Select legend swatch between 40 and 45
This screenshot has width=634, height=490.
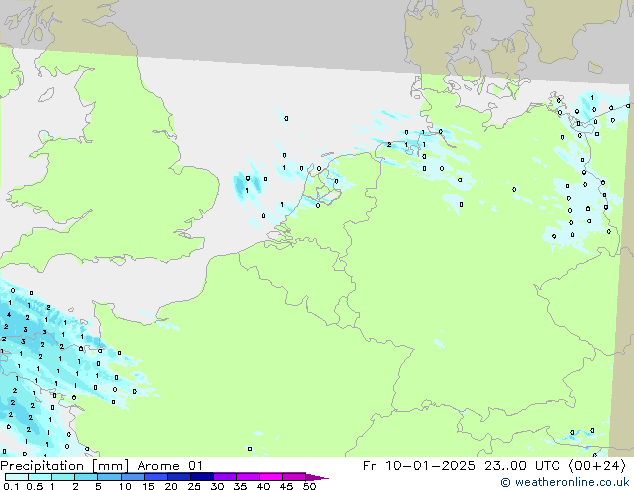tap(271, 477)
